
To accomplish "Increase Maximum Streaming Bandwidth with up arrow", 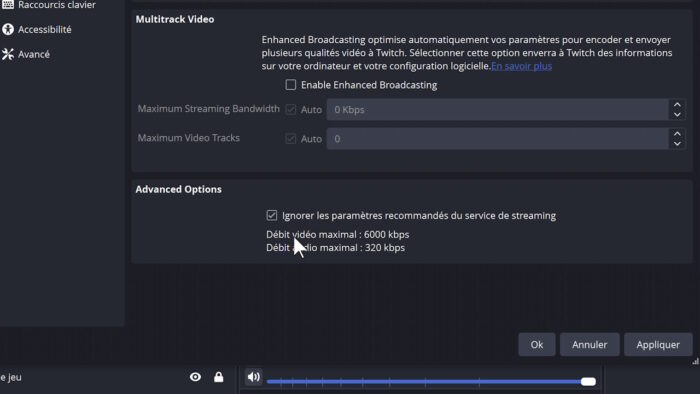I will pos(677,105).
